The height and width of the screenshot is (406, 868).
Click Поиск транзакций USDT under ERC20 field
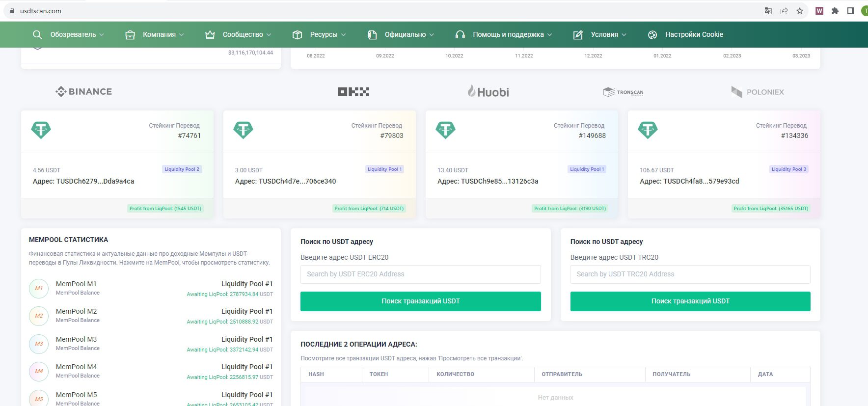[421, 301]
